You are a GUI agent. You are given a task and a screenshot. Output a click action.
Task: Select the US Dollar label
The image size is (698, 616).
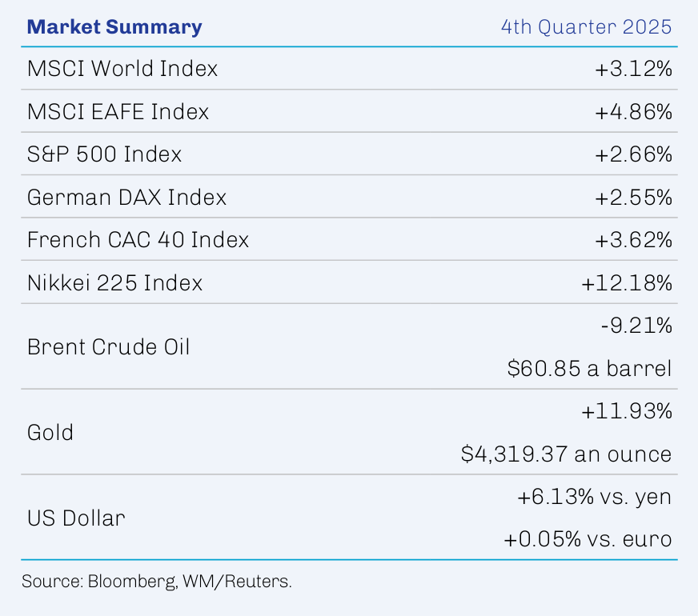[76, 518]
